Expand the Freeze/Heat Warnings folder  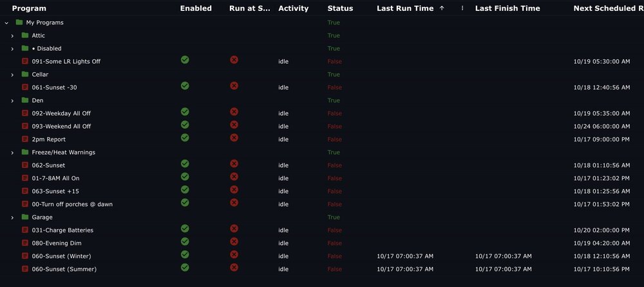pyautogui.click(x=12, y=153)
